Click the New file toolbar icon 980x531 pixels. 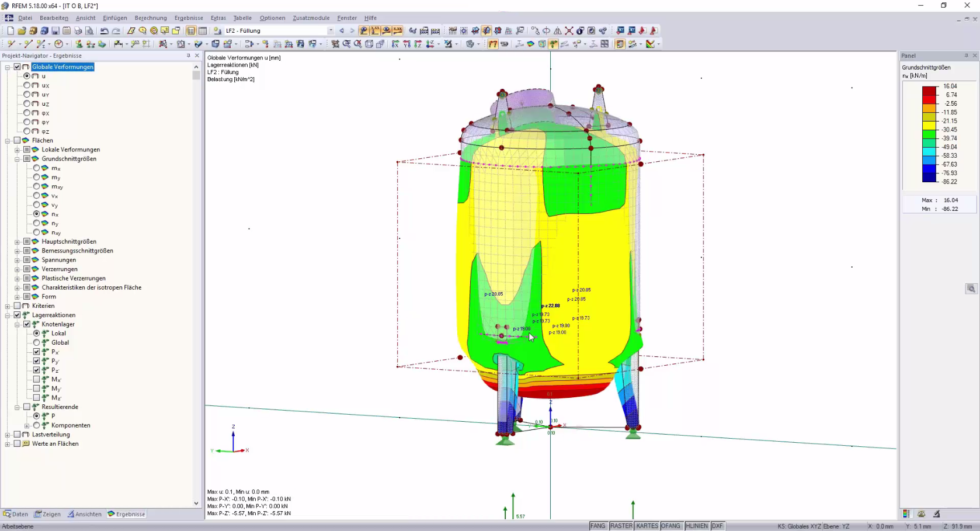[11, 30]
